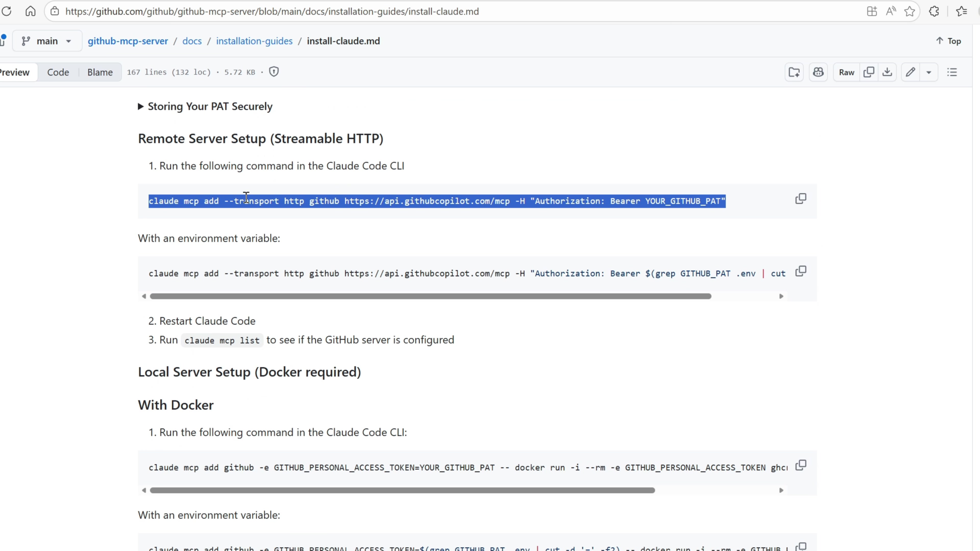This screenshot has height=551, width=980.
Task: Click the browser address bar URL
Action: point(272,11)
